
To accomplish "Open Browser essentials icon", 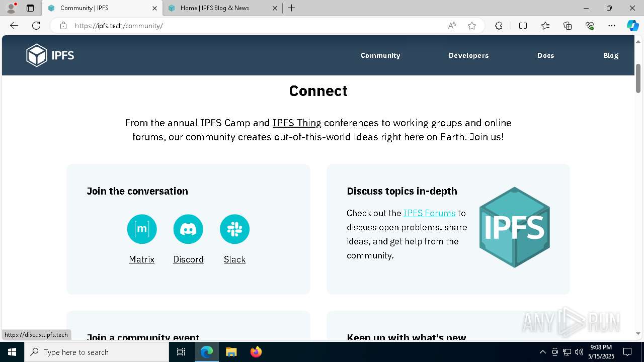I will [590, 26].
